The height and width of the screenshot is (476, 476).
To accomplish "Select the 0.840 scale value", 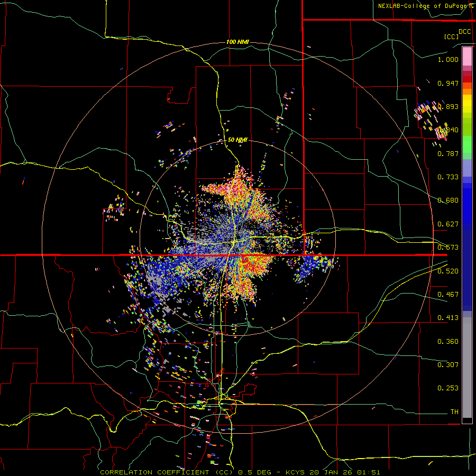I will [448, 130].
